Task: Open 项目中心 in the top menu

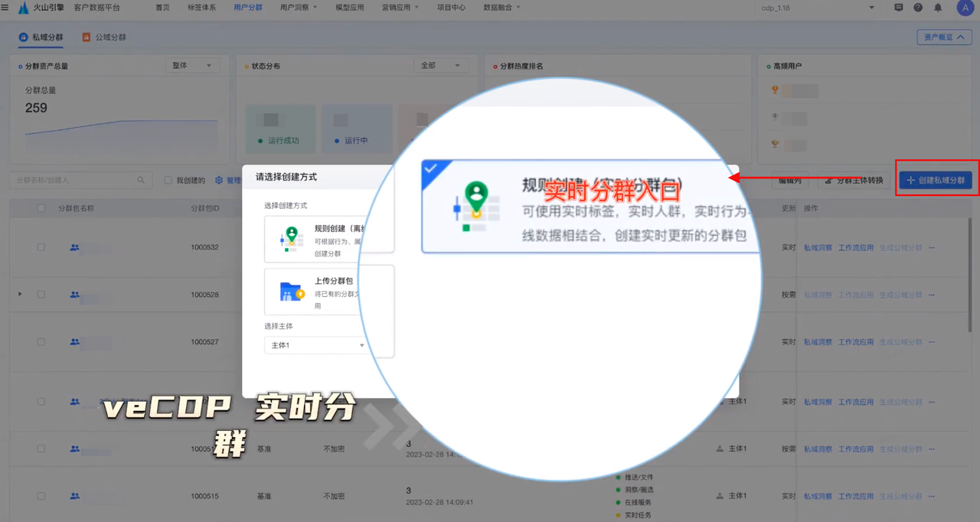Action: click(451, 8)
